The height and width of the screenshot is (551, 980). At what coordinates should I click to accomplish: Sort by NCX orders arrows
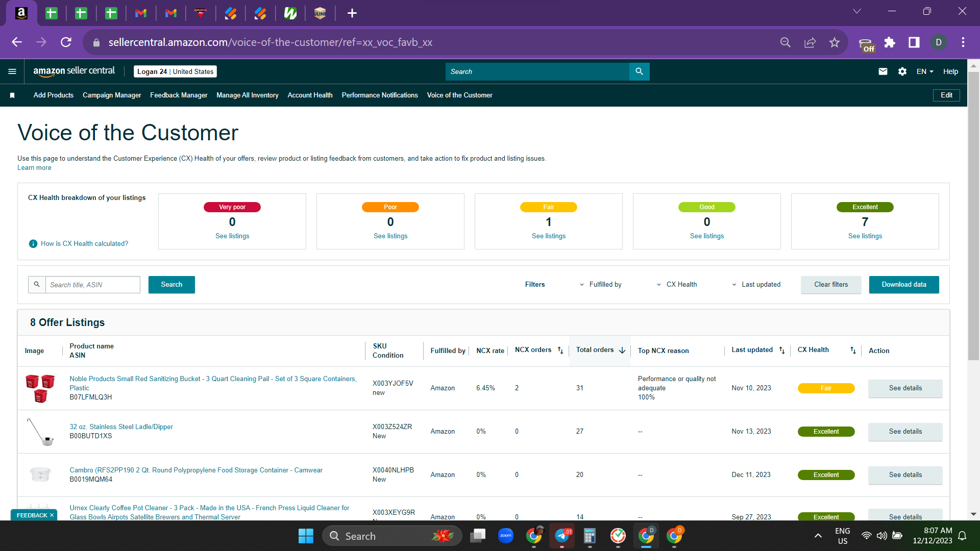560,350
